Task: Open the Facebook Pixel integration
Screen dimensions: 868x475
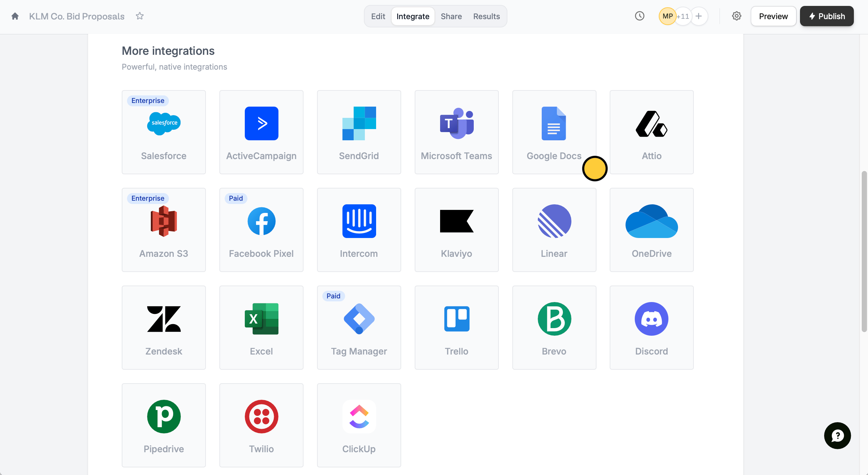Action: [261, 229]
